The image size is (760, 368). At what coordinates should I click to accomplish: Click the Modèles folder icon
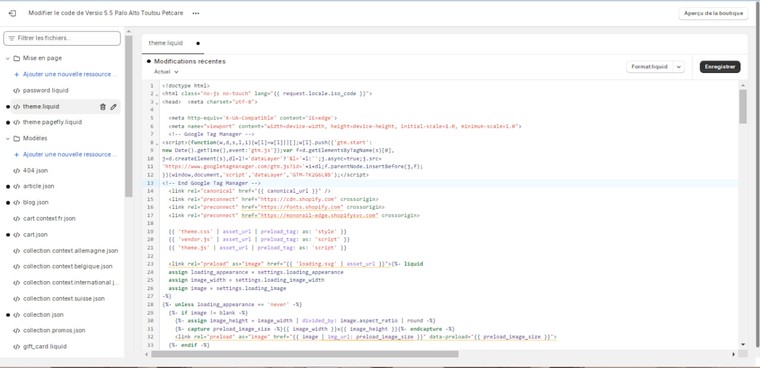point(16,139)
